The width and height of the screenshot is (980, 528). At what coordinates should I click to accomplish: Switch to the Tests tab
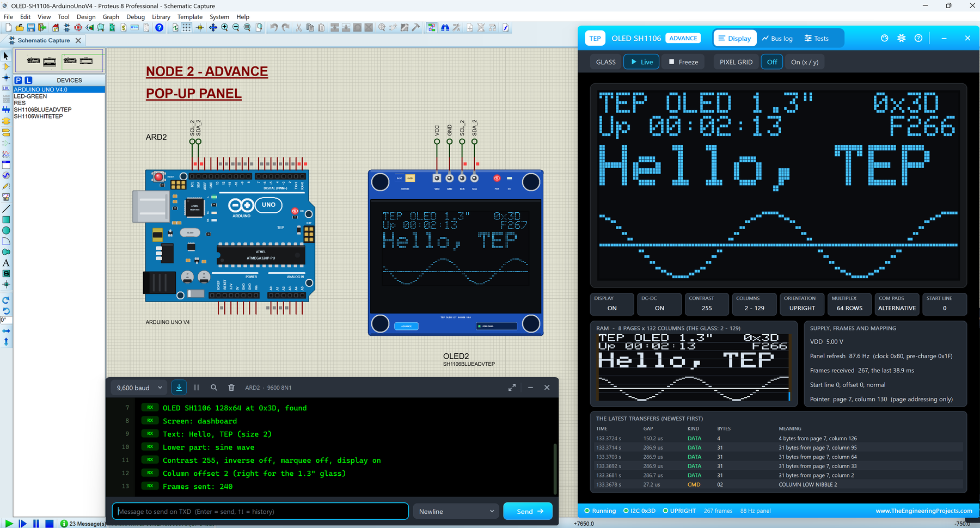coord(817,38)
